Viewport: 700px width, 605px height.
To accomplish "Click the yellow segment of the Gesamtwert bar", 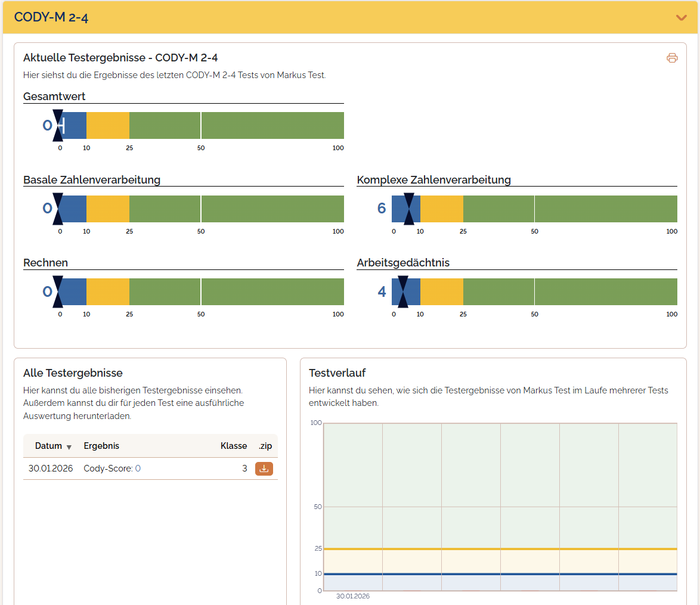I will tap(108, 125).
